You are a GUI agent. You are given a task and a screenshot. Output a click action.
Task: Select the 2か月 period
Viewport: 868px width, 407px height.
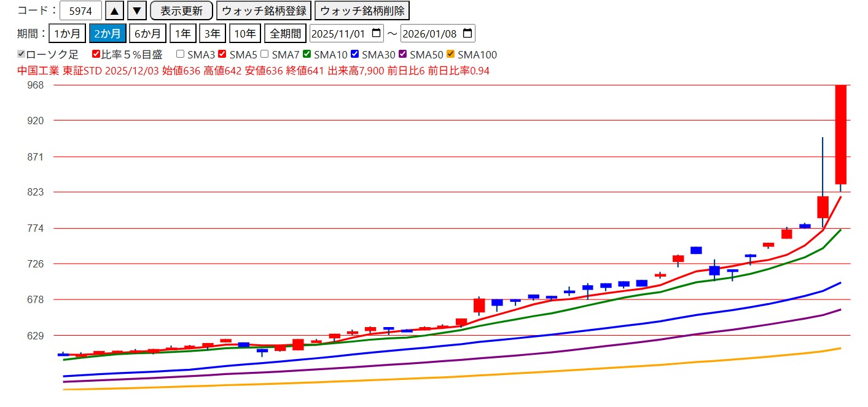click(x=107, y=33)
